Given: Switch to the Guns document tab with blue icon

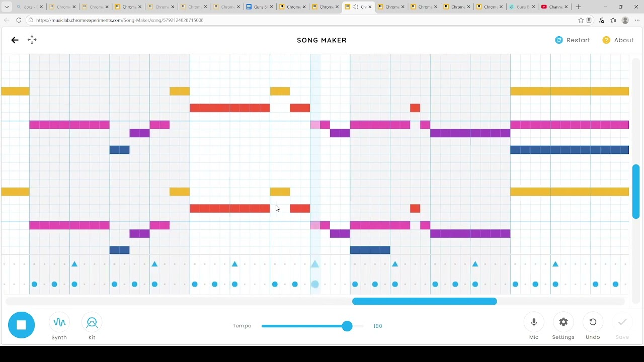Looking at the screenshot, I should point(260,7).
